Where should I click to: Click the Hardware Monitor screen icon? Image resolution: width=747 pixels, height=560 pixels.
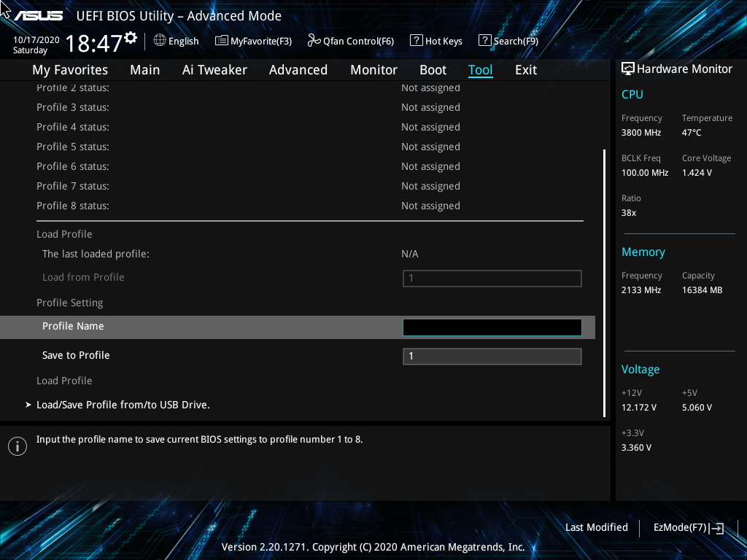coord(628,69)
